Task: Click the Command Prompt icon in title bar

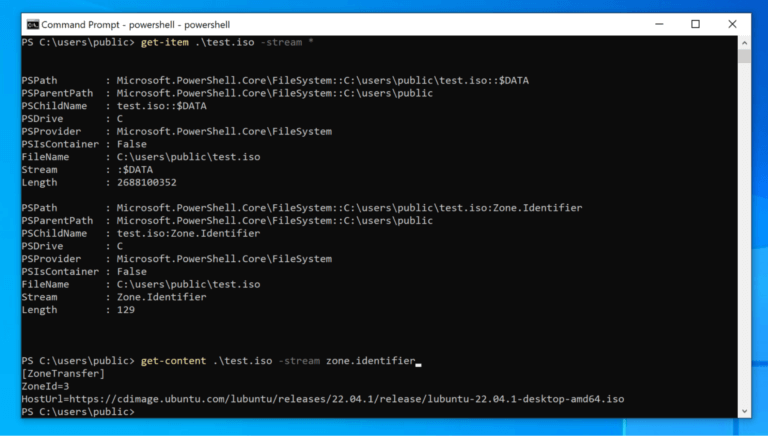Action: (x=32, y=24)
